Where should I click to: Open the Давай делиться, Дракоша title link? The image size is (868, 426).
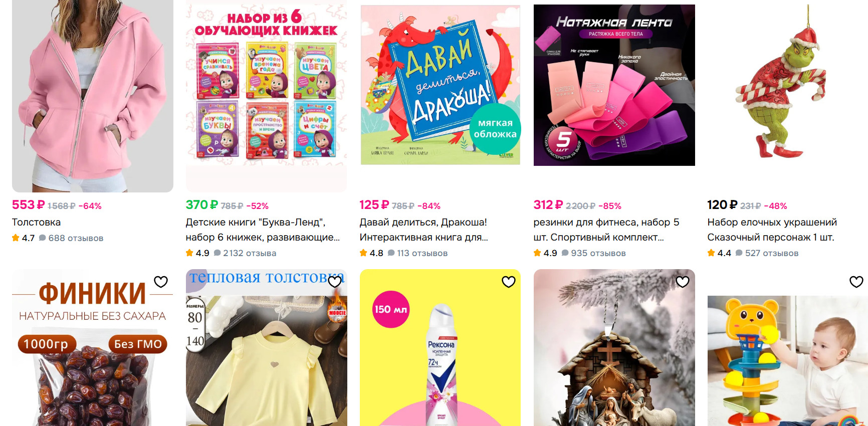[423, 230]
